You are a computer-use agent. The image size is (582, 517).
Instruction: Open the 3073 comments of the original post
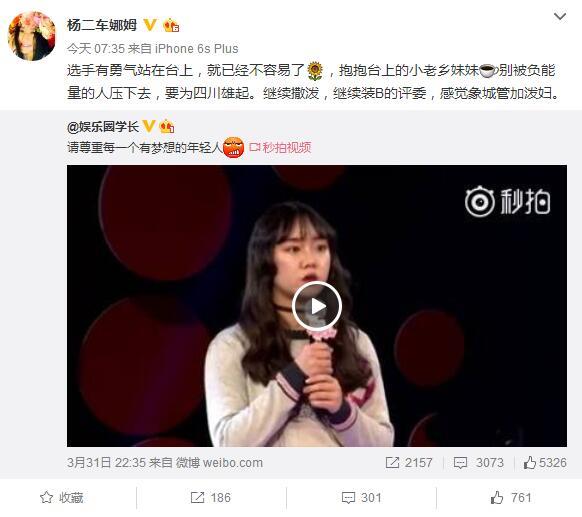pos(478,462)
